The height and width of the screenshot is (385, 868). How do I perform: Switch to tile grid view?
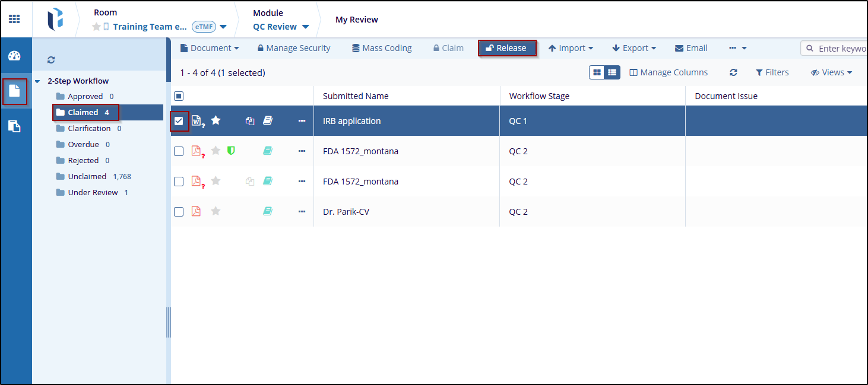(597, 72)
